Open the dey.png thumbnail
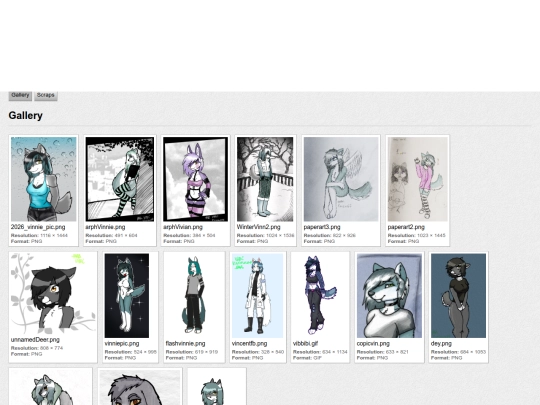 click(458, 296)
